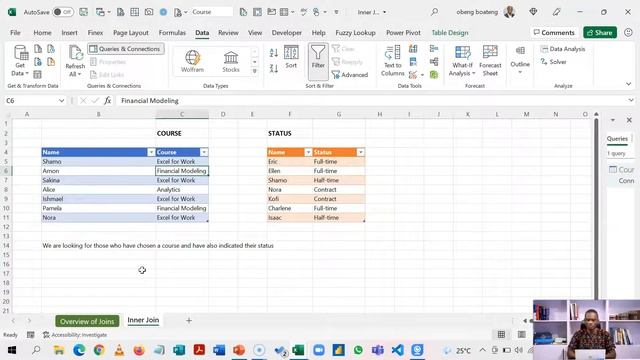This screenshot has height=360, width=640.
Task: Expand the Outline dropdown
Action: coord(520,60)
